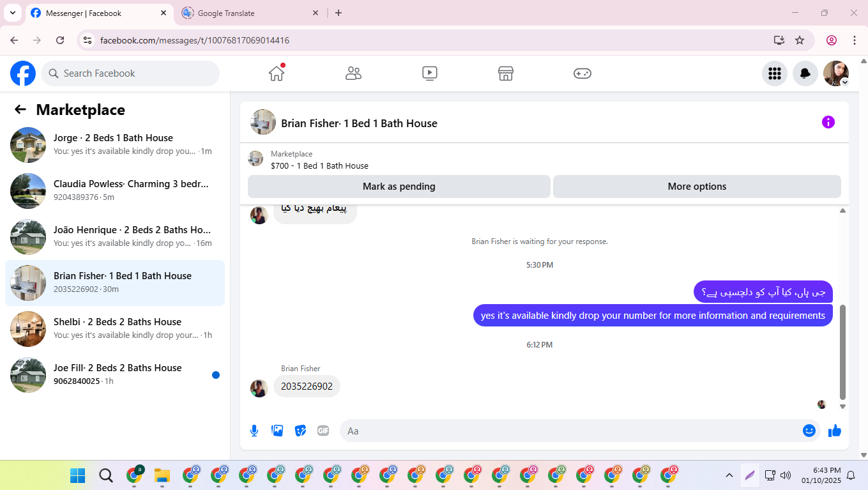Screen dimensions: 868x490
Task: Focus the Search Facebook box
Action: point(130,73)
